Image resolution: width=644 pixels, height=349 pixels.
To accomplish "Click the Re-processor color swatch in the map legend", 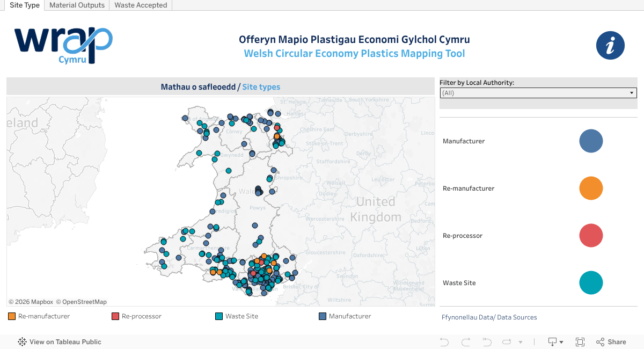I will (x=115, y=316).
